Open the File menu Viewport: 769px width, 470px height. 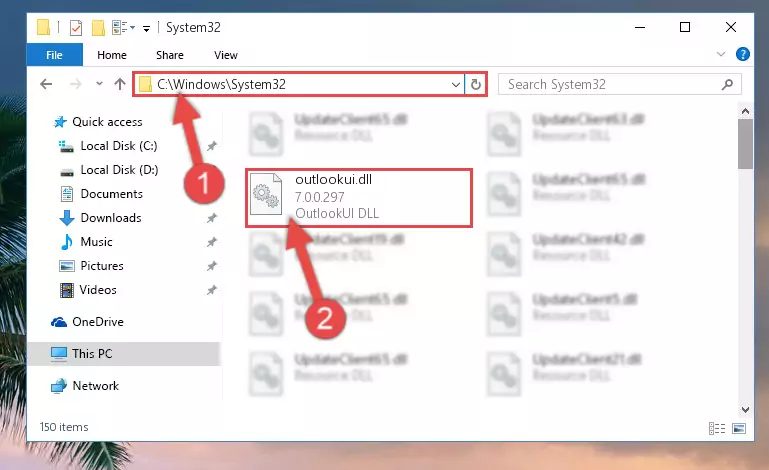54,55
